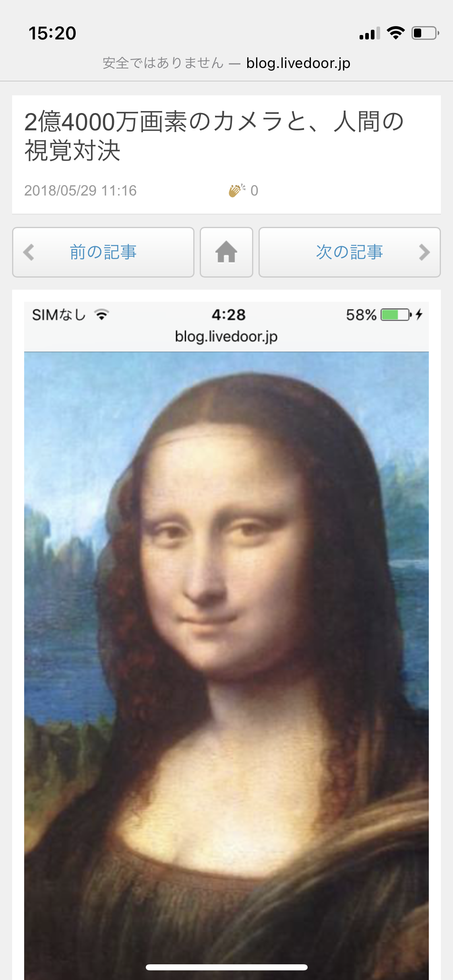Tap the article title 2億4000万画素のカメラ
The width and height of the screenshot is (453, 980).
click(x=214, y=136)
